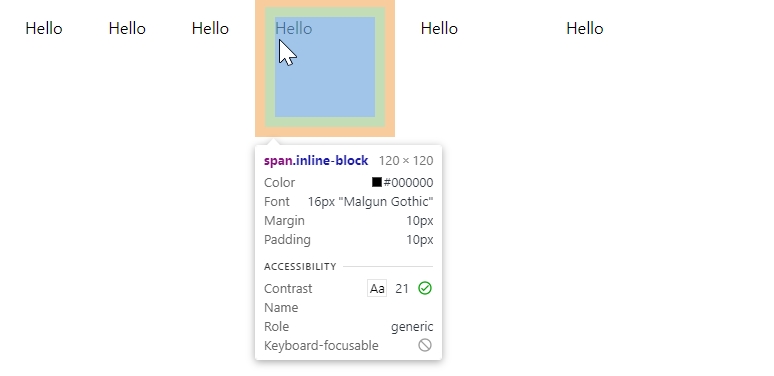
Task: Click the orange margin band of highlighted element
Action: (x=325, y=132)
